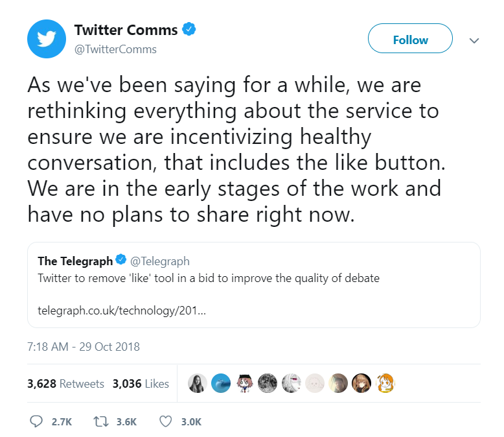Click the first liker avatar with dark hair
This screenshot has height=437, width=504.
(198, 383)
